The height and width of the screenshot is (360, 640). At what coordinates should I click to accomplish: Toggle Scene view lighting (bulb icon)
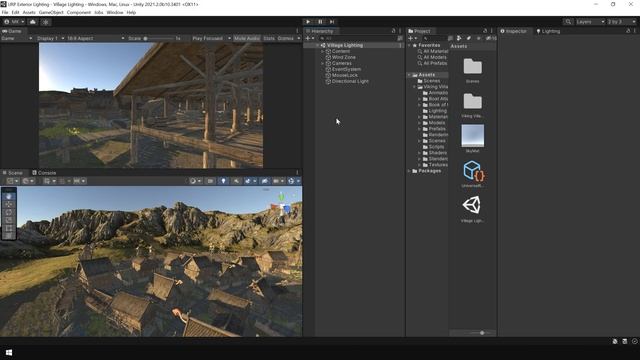pyautogui.click(x=223, y=181)
